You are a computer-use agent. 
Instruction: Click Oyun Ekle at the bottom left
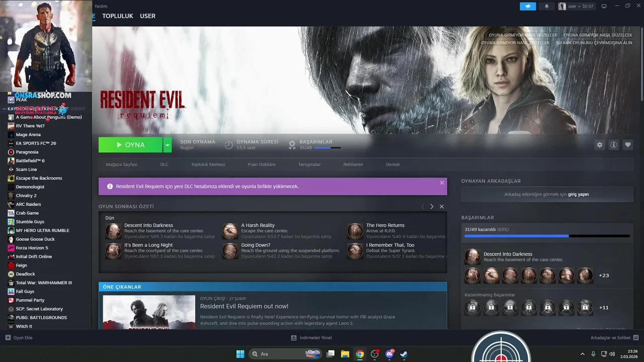19,338
